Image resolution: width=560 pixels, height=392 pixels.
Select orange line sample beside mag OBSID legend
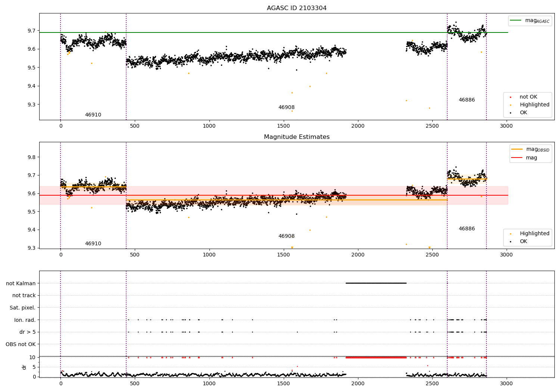click(x=517, y=149)
